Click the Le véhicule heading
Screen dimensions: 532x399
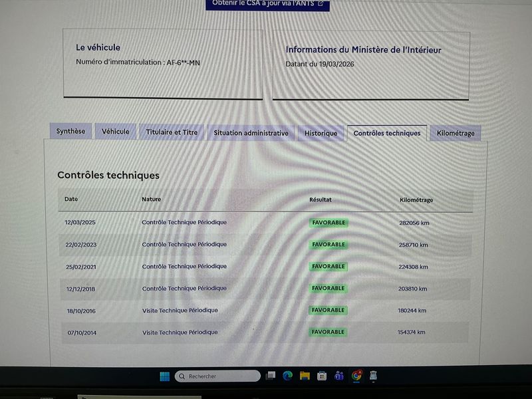tap(98, 47)
